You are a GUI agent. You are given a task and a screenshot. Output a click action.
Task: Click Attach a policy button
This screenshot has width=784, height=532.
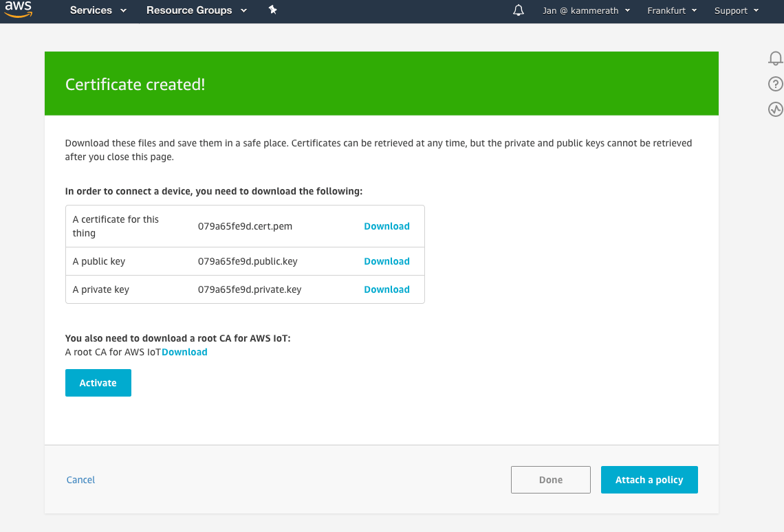pyautogui.click(x=649, y=480)
